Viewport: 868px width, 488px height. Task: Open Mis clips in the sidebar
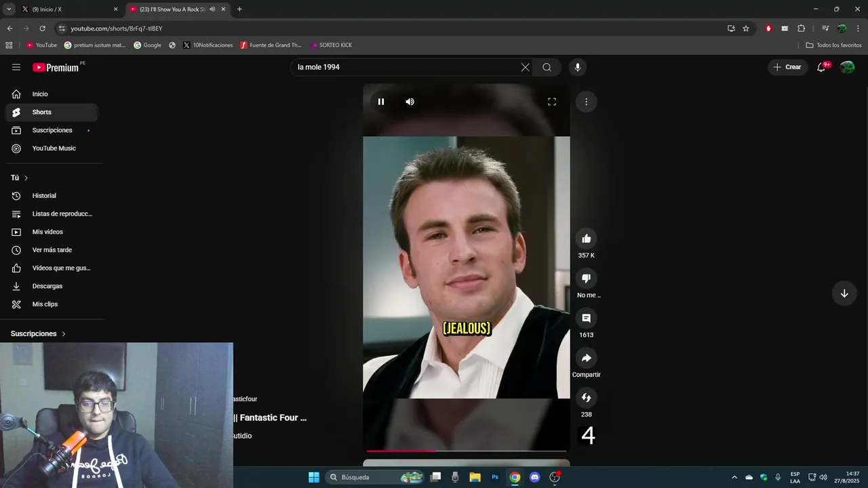coord(52,304)
